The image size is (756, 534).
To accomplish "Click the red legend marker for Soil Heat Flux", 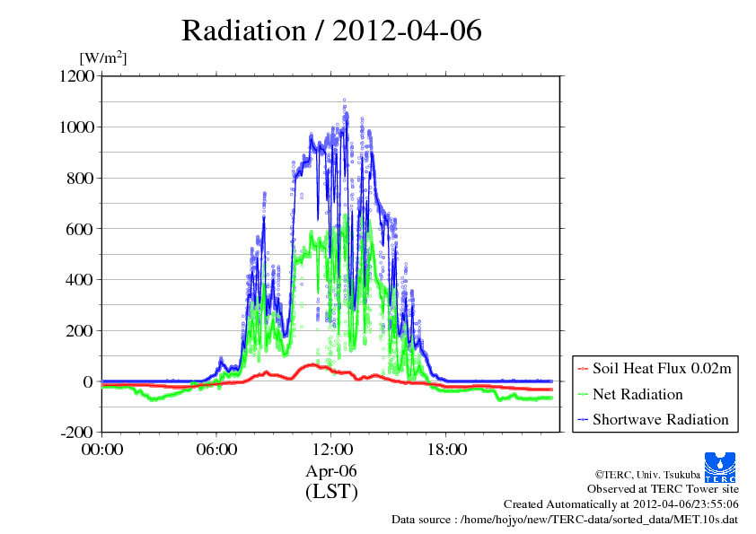I will pos(583,369).
